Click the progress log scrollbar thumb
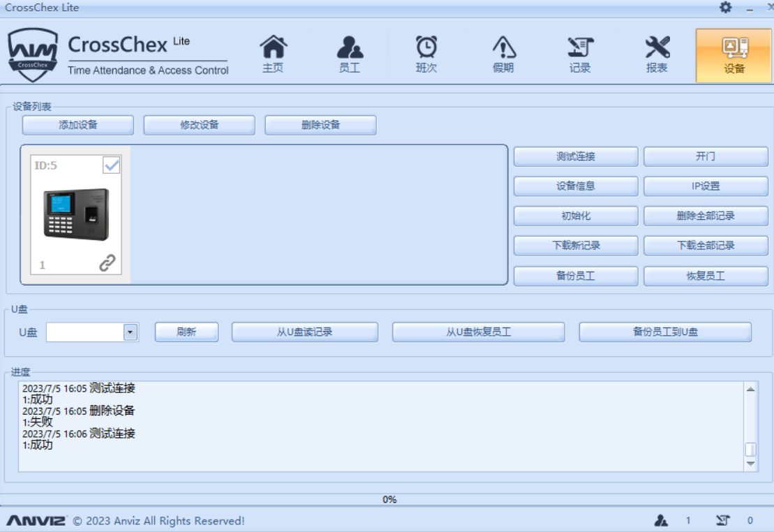This screenshot has height=532, width=774. 750,450
